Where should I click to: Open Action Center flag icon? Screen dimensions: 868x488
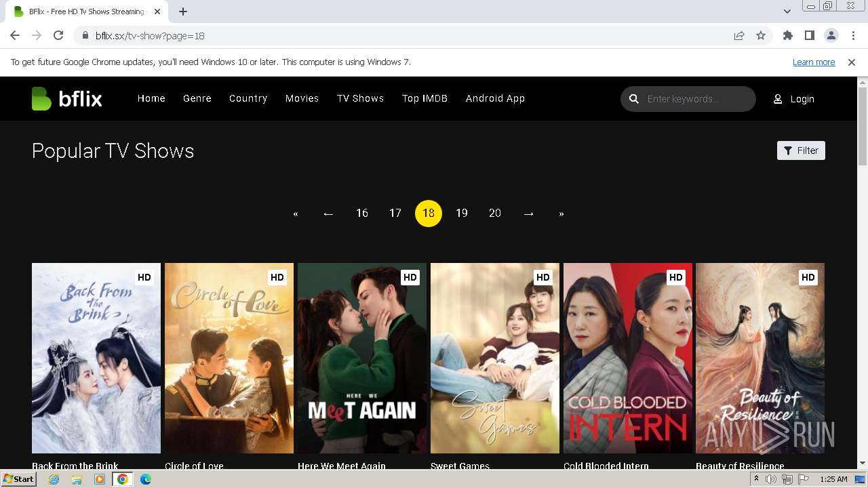pyautogui.click(x=804, y=479)
